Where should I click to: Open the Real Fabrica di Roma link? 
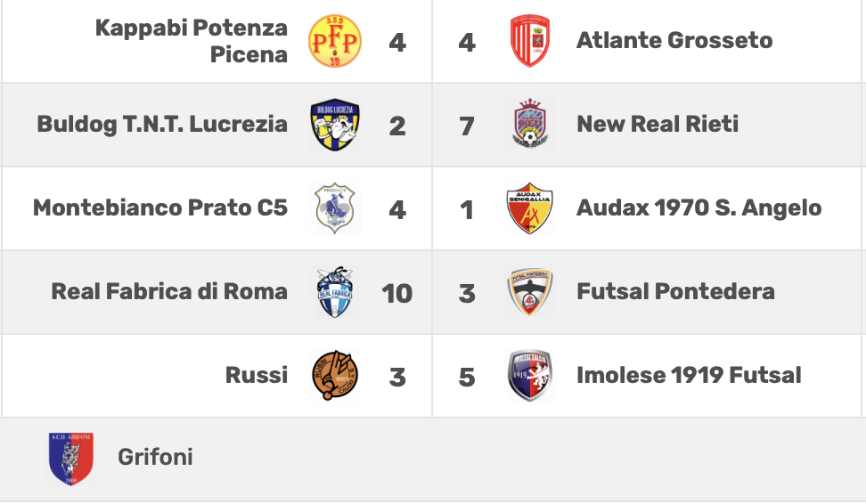tap(169, 291)
